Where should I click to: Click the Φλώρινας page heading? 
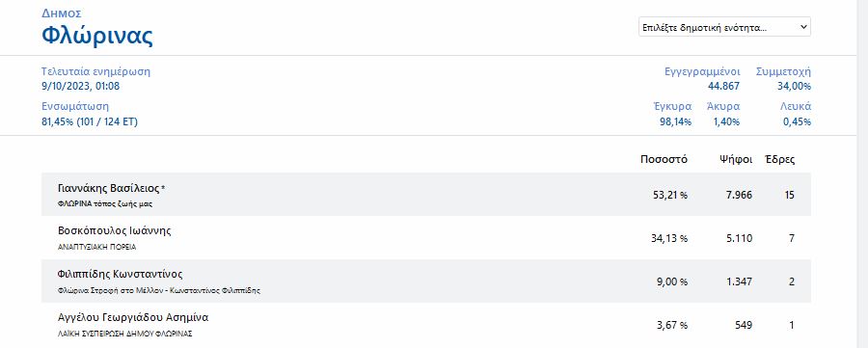click(97, 36)
